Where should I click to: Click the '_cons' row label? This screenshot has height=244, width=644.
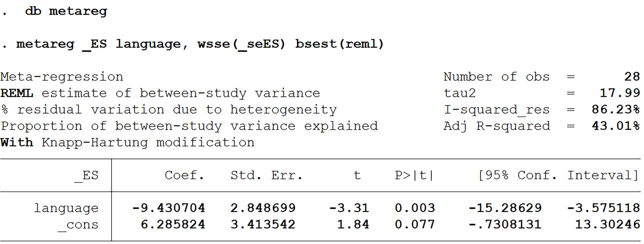tap(78, 225)
